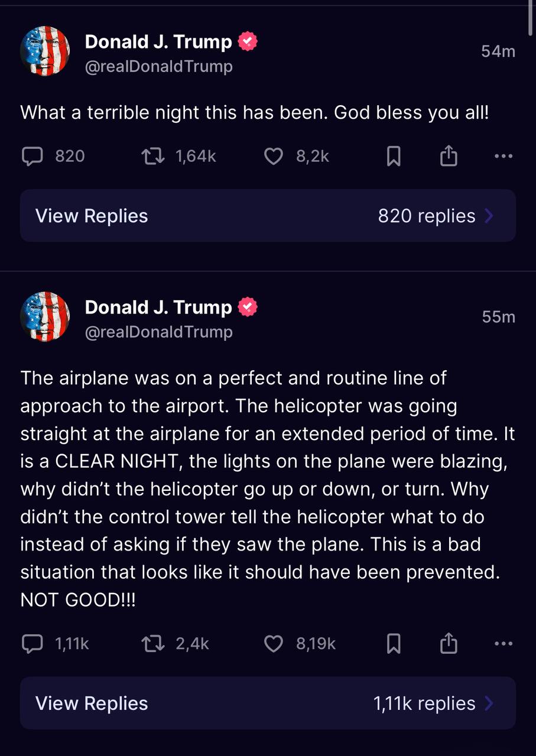Open the @realDonaldTrump handle on the top post
Image resolution: width=536 pixels, height=756 pixels.
[x=159, y=67]
